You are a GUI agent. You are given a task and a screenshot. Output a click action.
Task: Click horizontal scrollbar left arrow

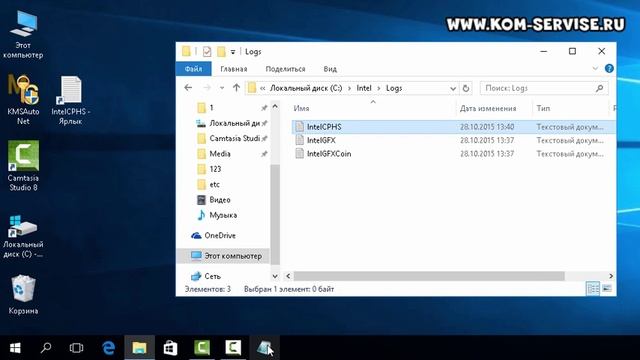click(288, 276)
